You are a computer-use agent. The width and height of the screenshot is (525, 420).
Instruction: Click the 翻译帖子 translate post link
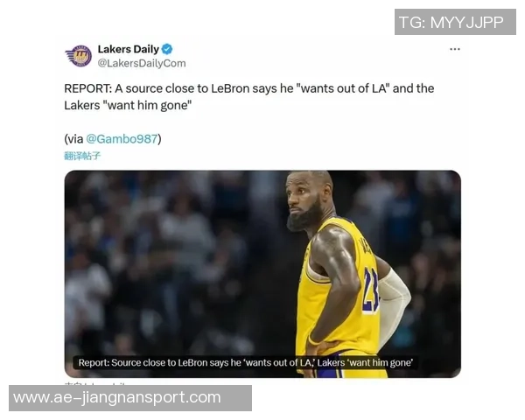82,156
